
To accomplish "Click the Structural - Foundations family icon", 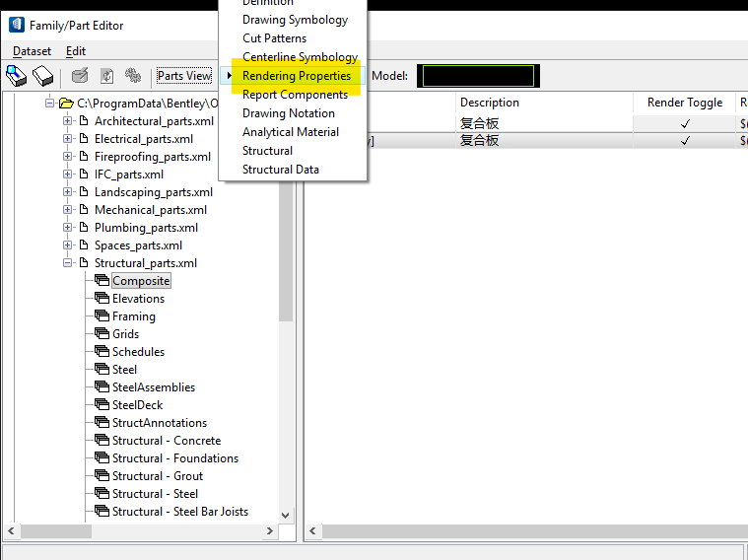I will pos(102,457).
